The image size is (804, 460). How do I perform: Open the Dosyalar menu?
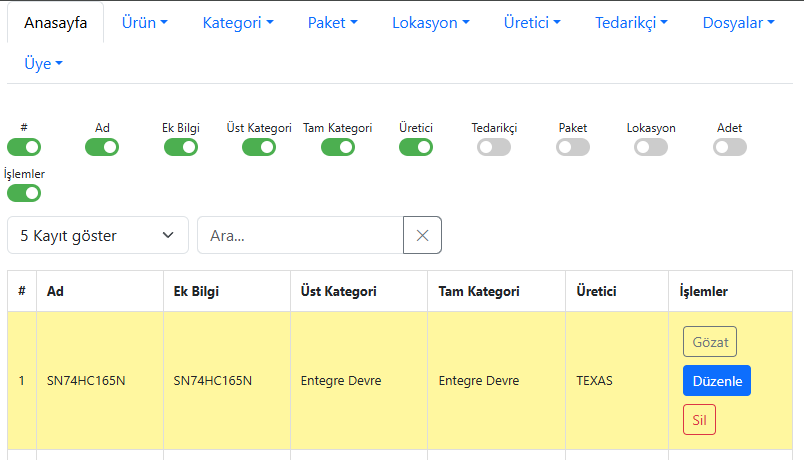pyautogui.click(x=738, y=22)
